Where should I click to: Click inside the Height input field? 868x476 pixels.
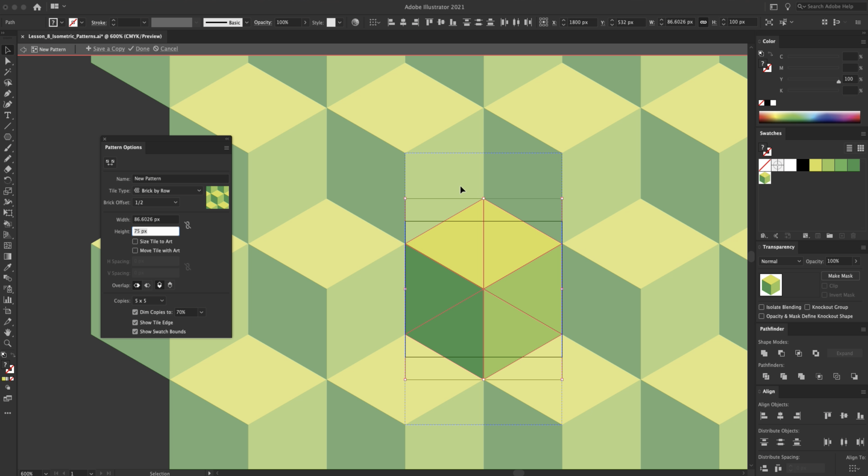pos(155,231)
